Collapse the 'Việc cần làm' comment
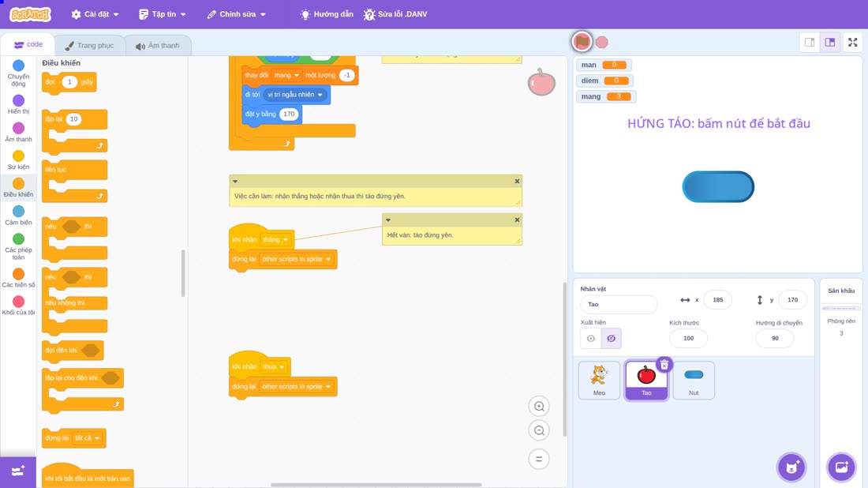Image resolution: width=868 pixels, height=488 pixels. (x=235, y=181)
